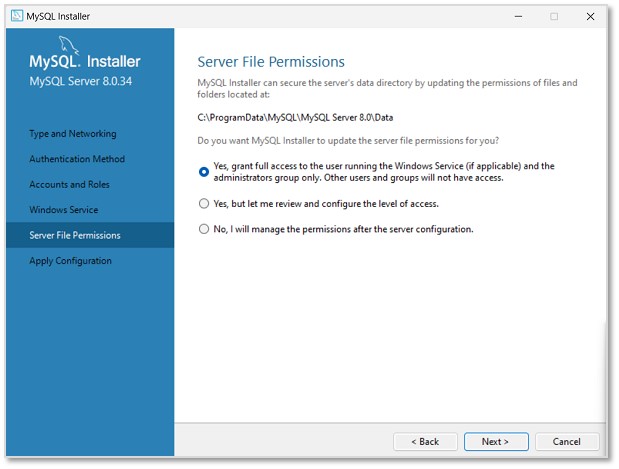Close the MySQL Installer window
This screenshot has width=619, height=469.
click(x=590, y=16)
